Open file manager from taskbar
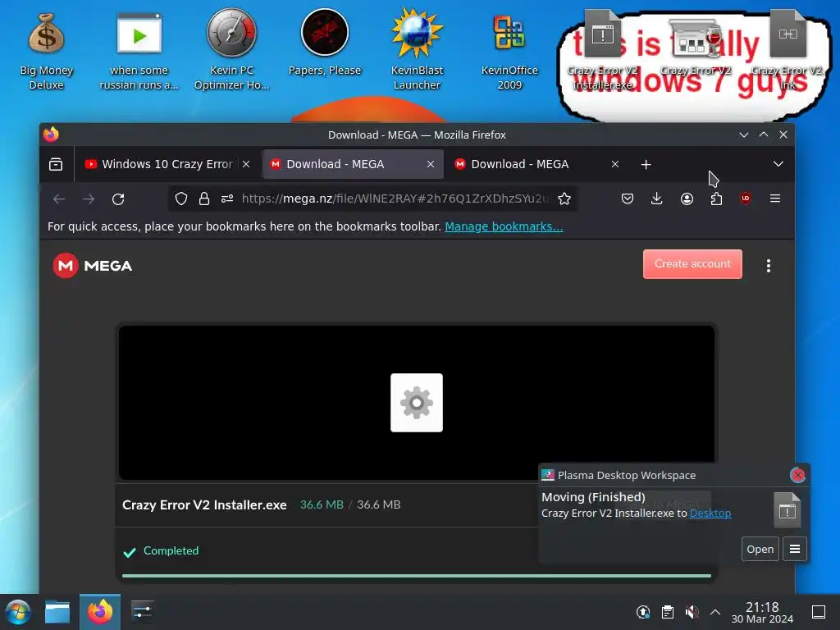The width and height of the screenshot is (840, 630). point(57,612)
